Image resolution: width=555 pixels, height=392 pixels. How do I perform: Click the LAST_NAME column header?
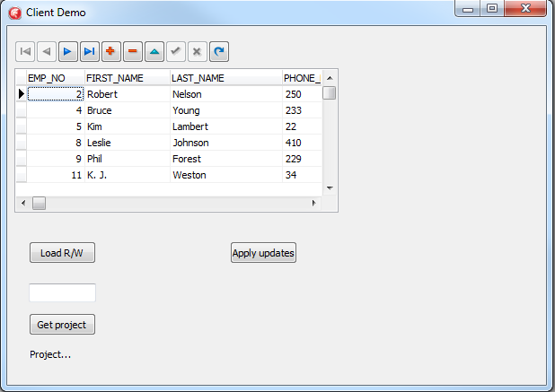click(x=226, y=78)
